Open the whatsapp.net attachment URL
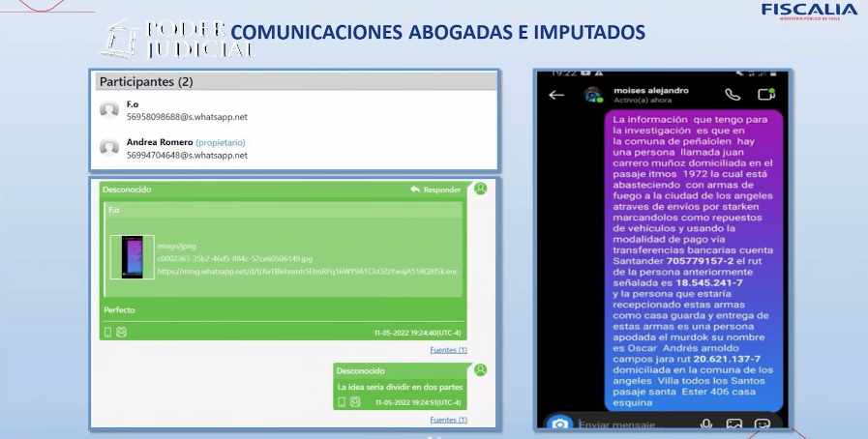 click(x=307, y=272)
